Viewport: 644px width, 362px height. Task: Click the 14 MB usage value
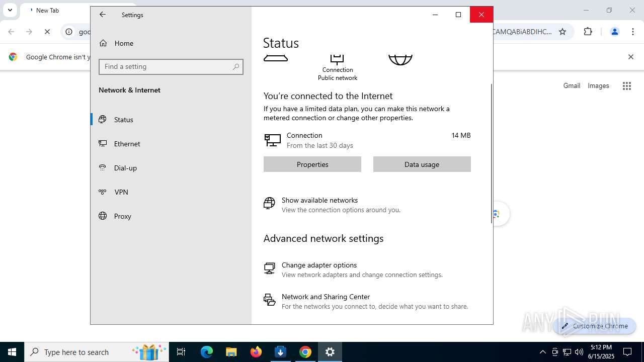pyautogui.click(x=461, y=135)
